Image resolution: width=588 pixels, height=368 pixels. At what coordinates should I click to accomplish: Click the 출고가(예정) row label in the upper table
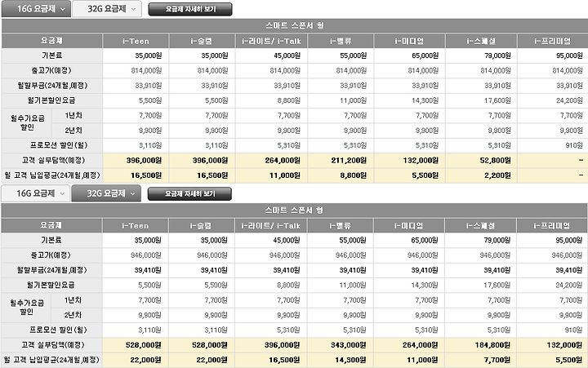(x=51, y=70)
